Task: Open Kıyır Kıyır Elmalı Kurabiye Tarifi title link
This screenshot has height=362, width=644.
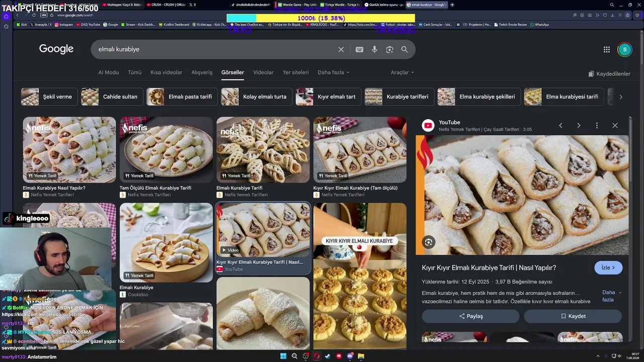Action: pos(489,268)
